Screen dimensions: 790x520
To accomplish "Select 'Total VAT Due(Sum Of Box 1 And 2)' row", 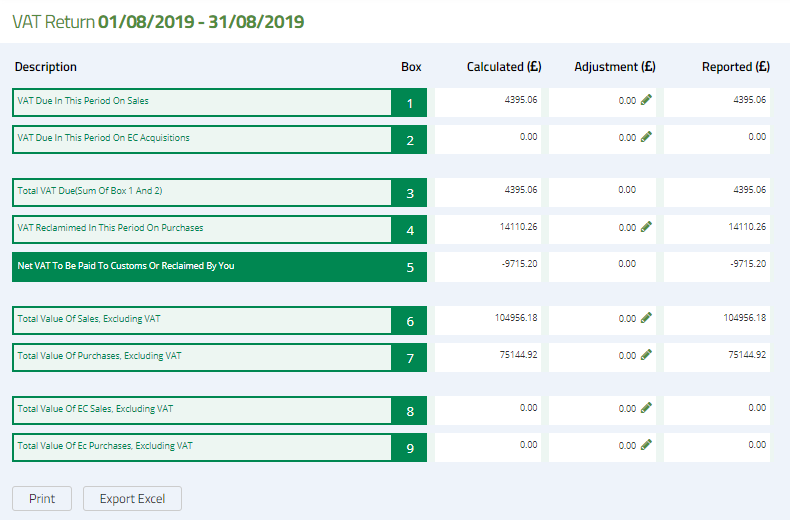I will [x=201, y=192].
